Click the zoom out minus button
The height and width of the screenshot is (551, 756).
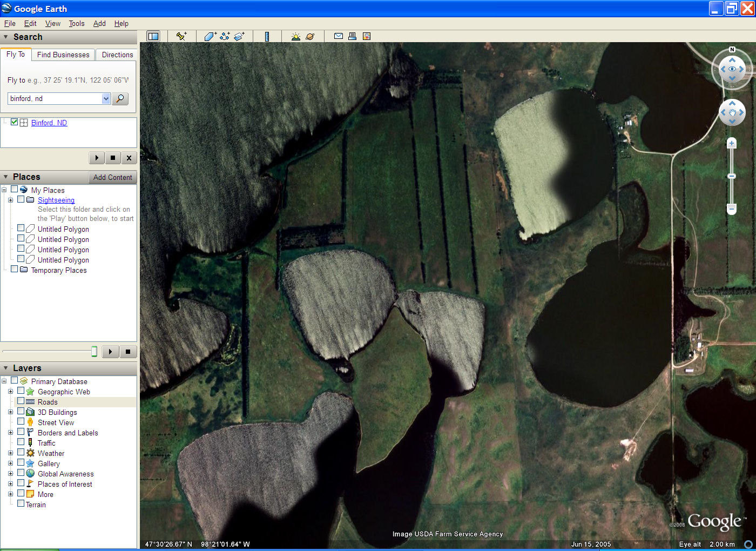(732, 209)
